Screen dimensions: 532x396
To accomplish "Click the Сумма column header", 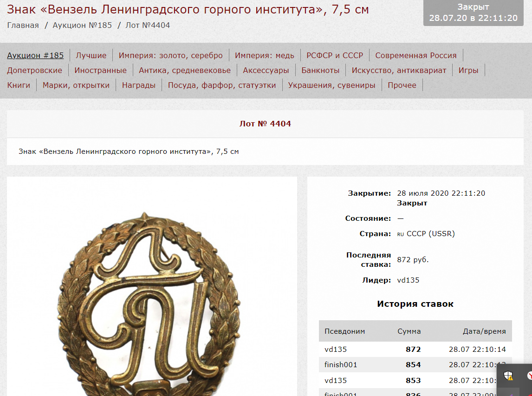I will pyautogui.click(x=409, y=331).
